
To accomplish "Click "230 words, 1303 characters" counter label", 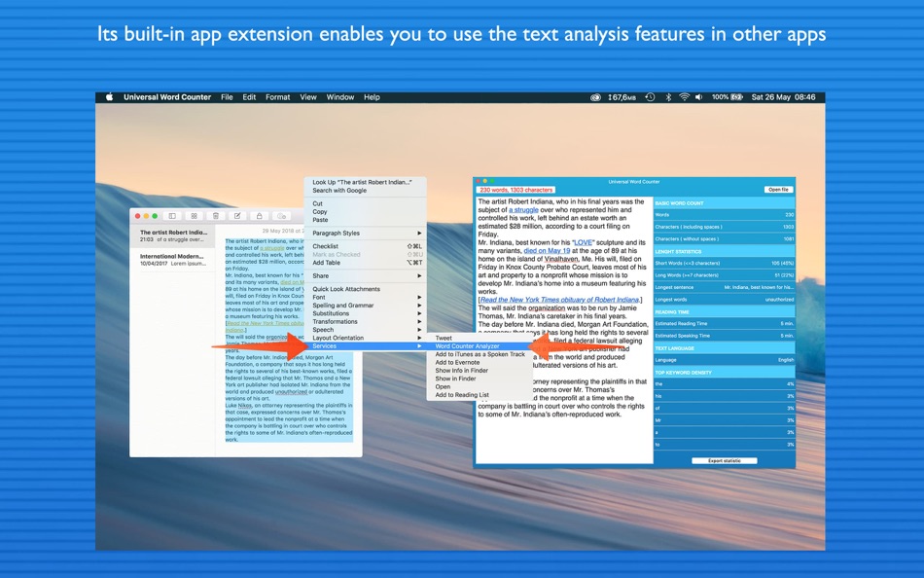I will tap(516, 190).
